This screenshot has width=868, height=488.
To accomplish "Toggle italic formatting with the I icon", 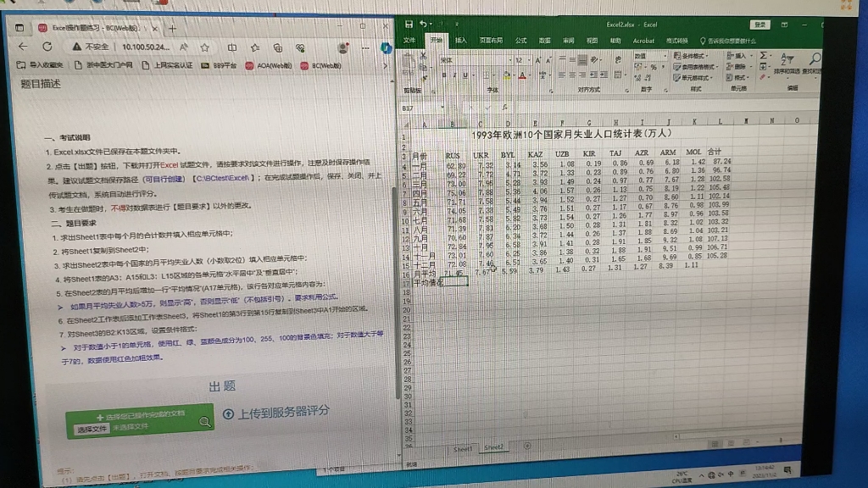I will point(453,75).
